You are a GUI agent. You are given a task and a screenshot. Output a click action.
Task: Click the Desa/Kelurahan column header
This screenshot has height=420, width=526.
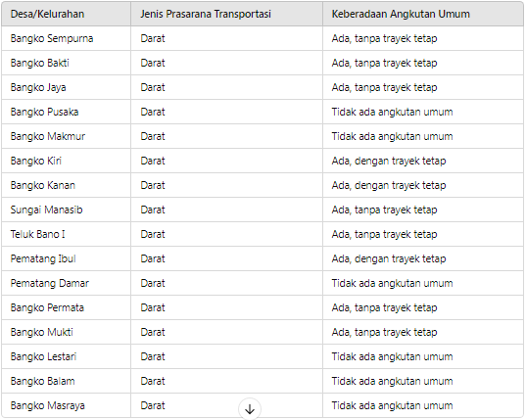[x=66, y=14]
